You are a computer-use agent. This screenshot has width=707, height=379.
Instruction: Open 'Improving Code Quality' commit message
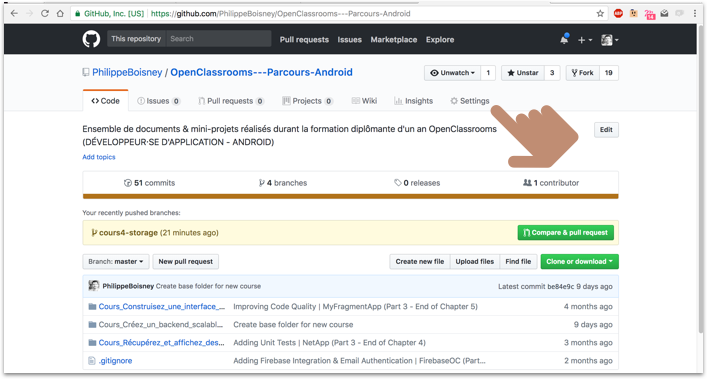(355, 306)
